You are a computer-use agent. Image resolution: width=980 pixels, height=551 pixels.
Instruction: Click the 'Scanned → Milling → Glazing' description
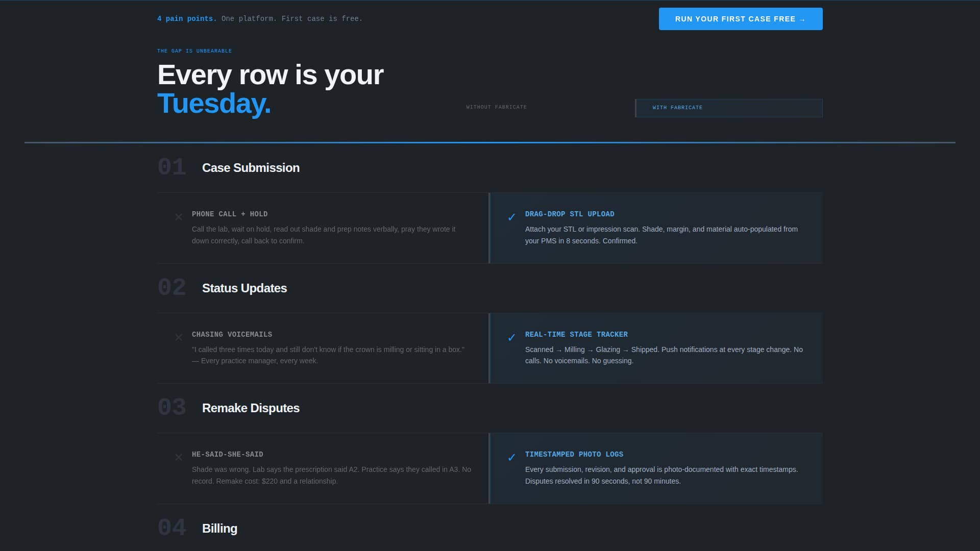coord(664,355)
